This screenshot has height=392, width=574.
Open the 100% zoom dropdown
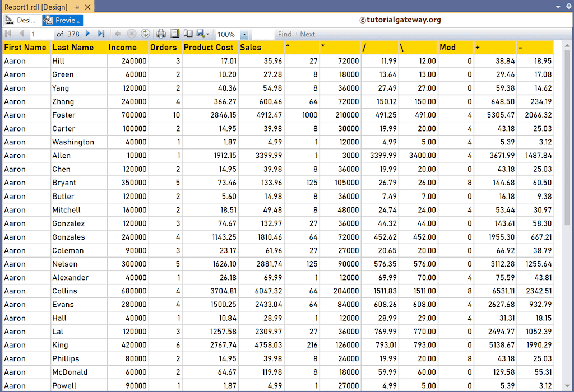click(243, 34)
